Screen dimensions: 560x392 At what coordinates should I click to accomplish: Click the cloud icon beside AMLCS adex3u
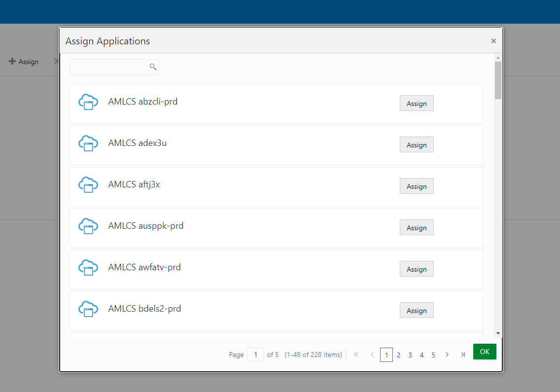(x=88, y=143)
